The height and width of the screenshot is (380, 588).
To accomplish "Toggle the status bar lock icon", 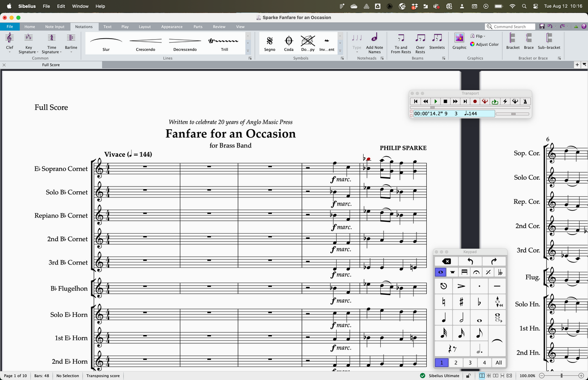I will [x=468, y=376].
